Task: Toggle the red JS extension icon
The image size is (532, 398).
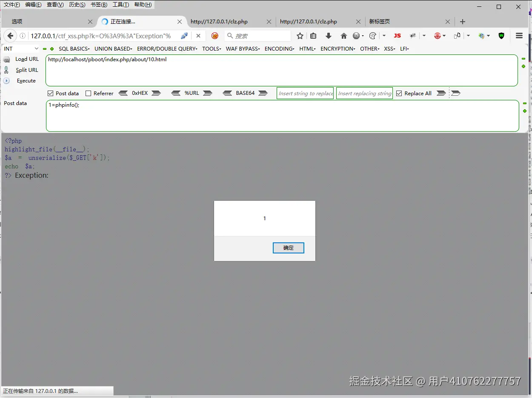Action: pyautogui.click(x=397, y=36)
